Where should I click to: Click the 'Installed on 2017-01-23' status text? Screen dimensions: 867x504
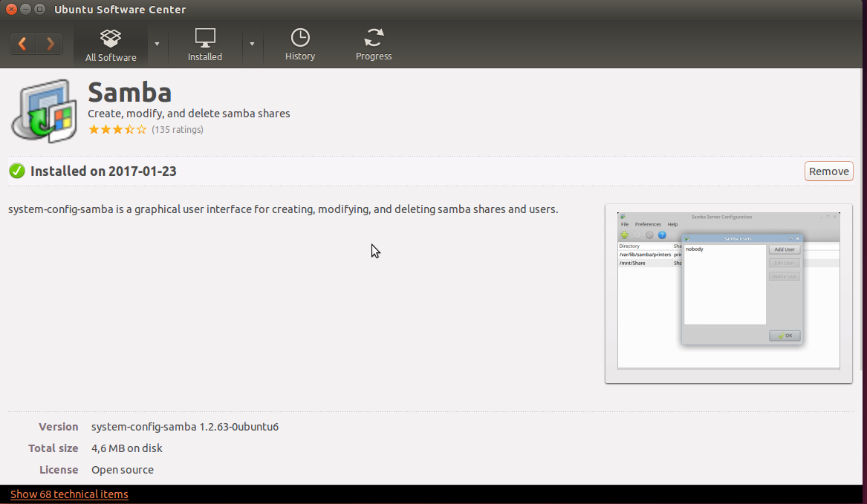pos(103,171)
